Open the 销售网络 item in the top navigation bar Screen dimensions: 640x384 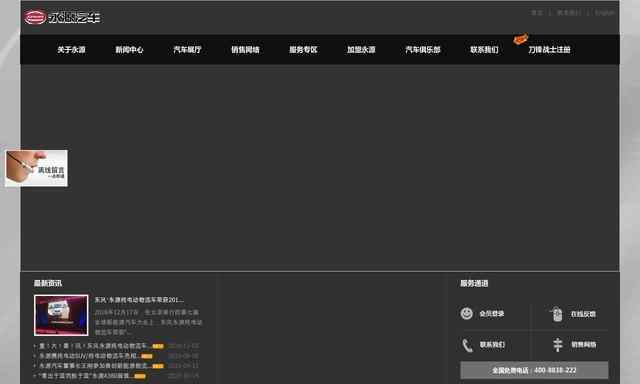[x=245, y=50]
